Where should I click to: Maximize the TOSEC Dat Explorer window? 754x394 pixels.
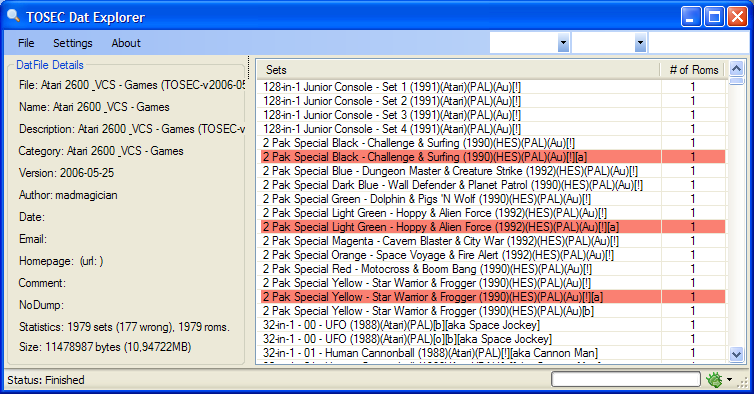pos(714,17)
